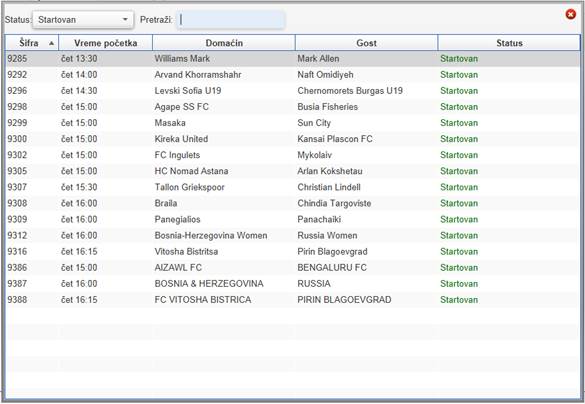Click the Domaćin column header
This screenshot has height=404, width=585.
(x=224, y=43)
